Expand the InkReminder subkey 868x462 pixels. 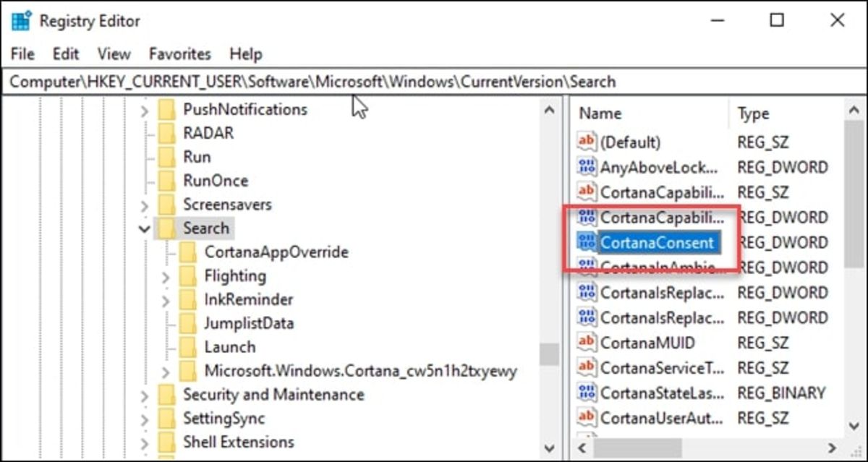(166, 301)
